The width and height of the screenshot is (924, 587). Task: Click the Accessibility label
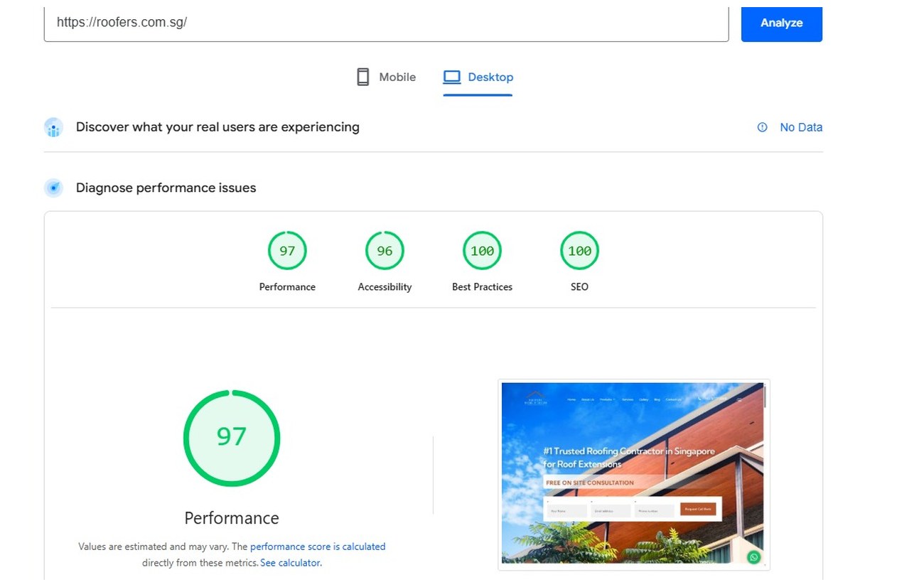tap(385, 287)
